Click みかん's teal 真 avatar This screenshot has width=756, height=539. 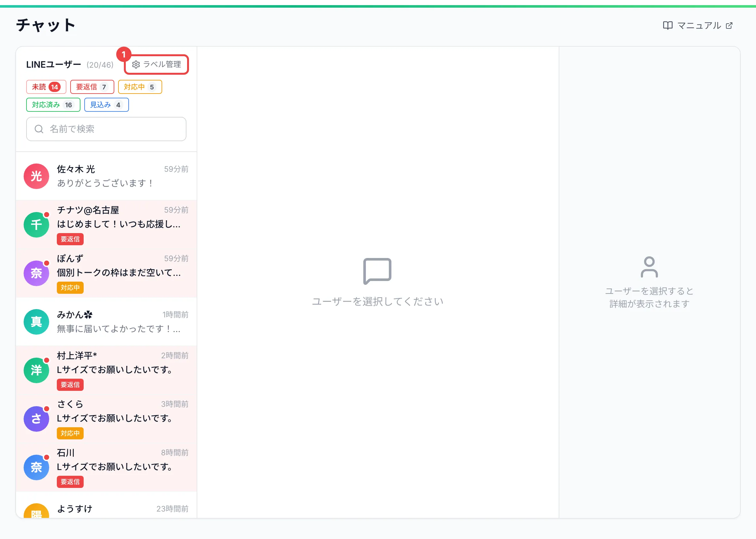click(x=36, y=322)
